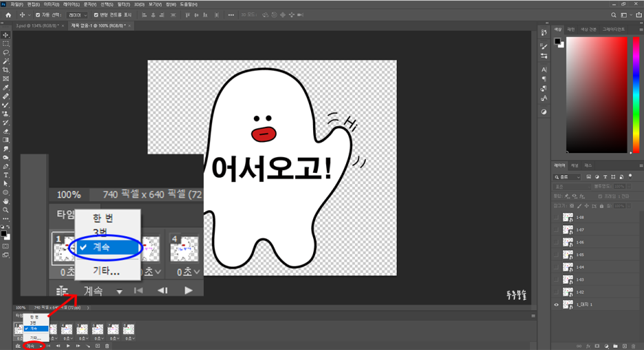644x350 pixels.
Task: Select the Move tool in the toolbar
Action: click(6, 35)
